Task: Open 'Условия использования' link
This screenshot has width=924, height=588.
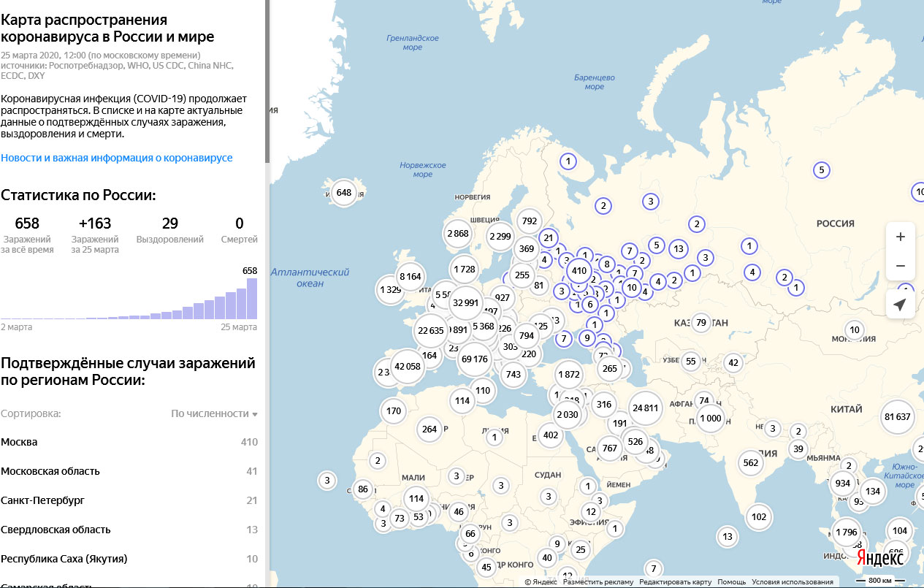Action: 793,582
